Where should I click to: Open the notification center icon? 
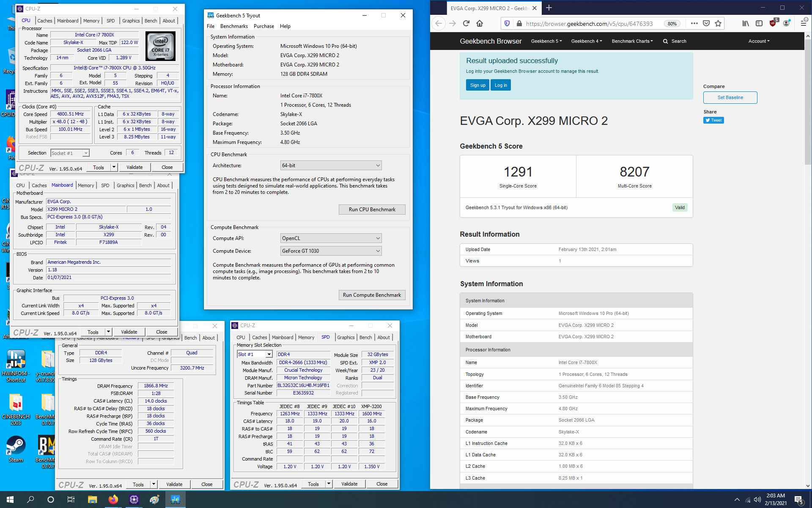pos(798,500)
